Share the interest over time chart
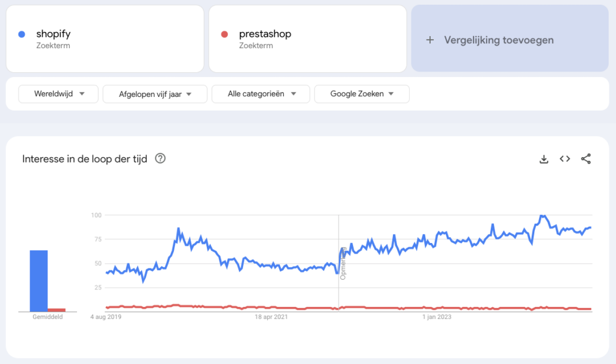Image resolution: width=616 pixels, height=364 pixels. pos(586,159)
